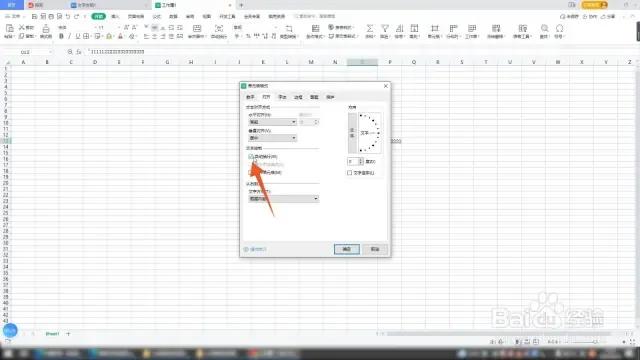This screenshot has height=360, width=640.
Task: Click the Save icon in quick toolbar
Action: point(34,16)
